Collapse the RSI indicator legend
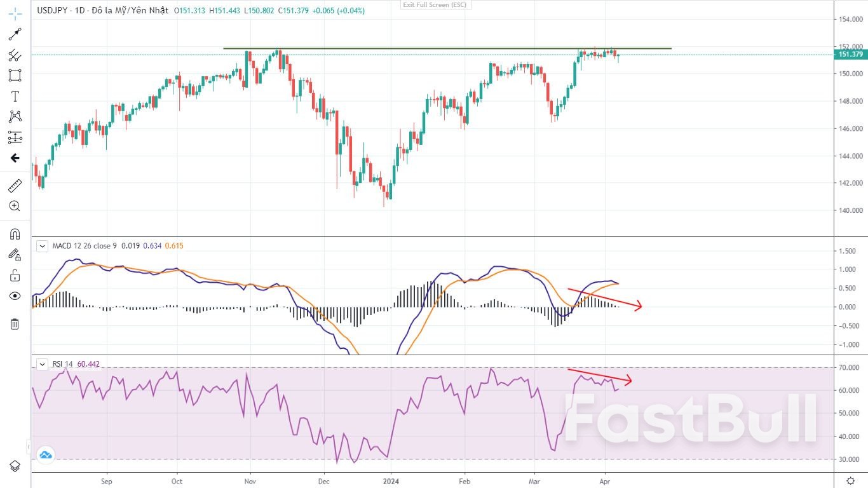Image resolution: width=868 pixels, height=488 pixels. pyautogui.click(x=42, y=364)
